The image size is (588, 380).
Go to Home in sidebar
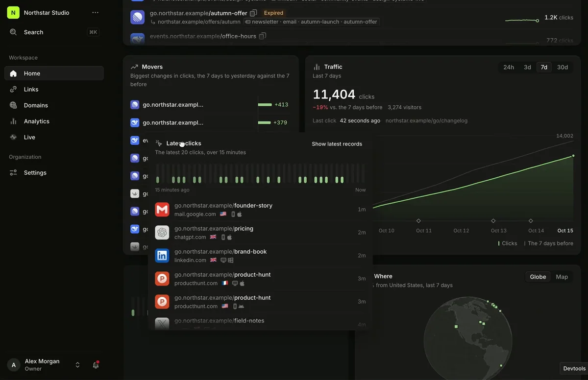[54, 73]
